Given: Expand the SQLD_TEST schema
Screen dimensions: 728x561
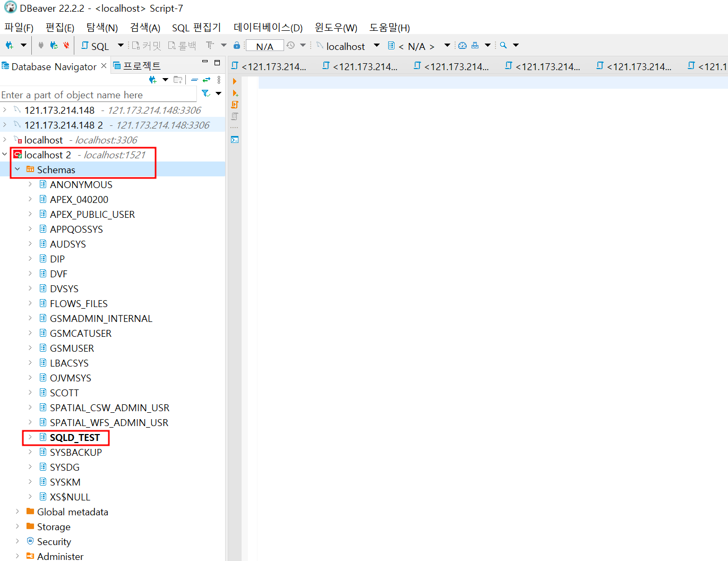Looking at the screenshot, I should click(30, 437).
